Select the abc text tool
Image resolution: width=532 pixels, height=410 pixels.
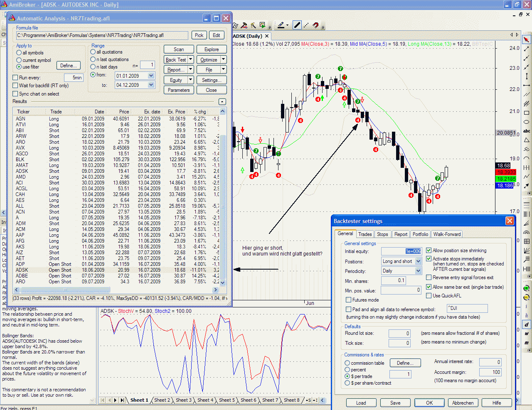click(527, 131)
